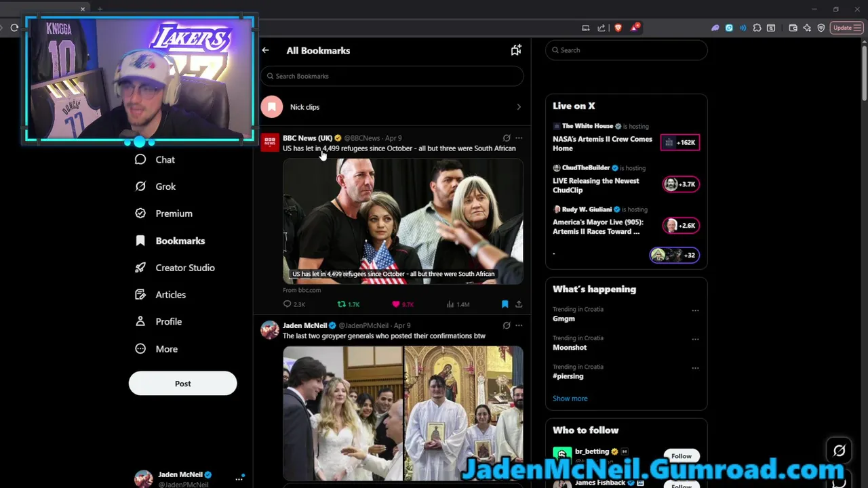Go back using the All Bookmarks arrow

265,50
